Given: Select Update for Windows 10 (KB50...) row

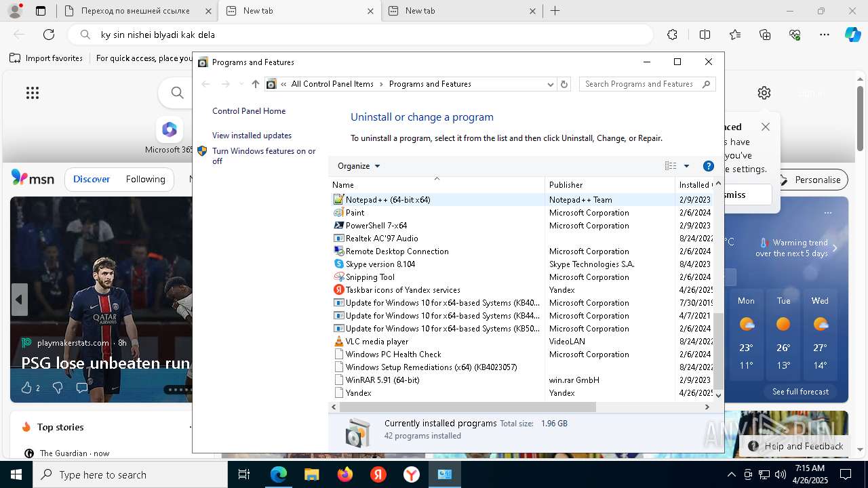Looking at the screenshot, I should point(521,328).
